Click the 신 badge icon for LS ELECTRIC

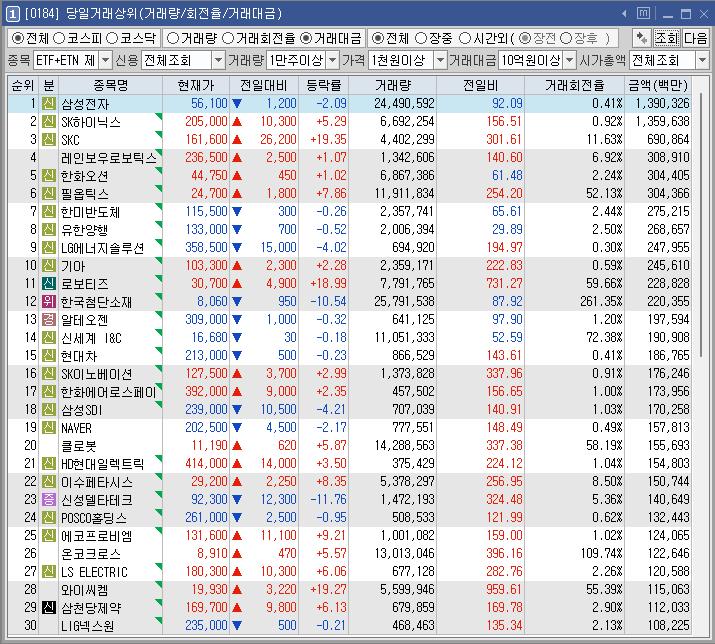tap(49, 571)
